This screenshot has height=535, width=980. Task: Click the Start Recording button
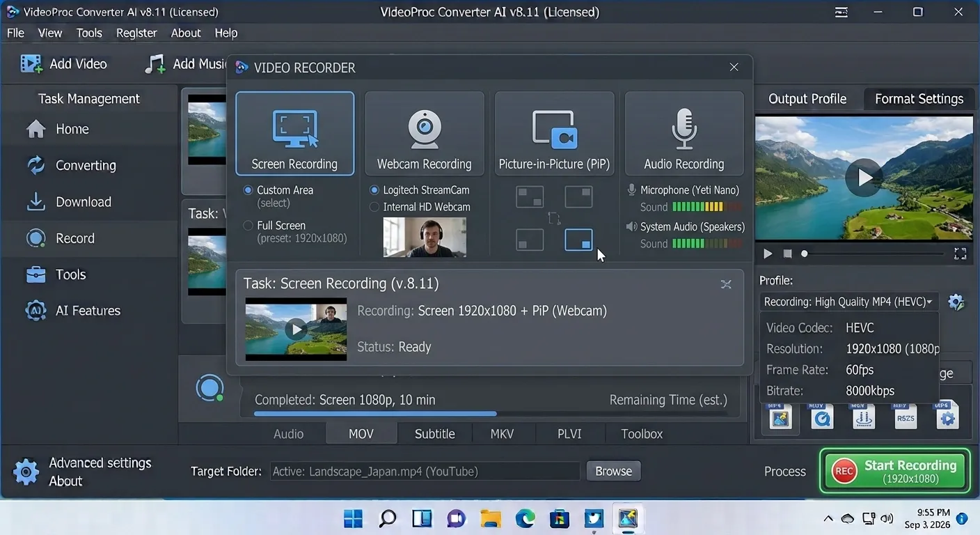point(894,472)
